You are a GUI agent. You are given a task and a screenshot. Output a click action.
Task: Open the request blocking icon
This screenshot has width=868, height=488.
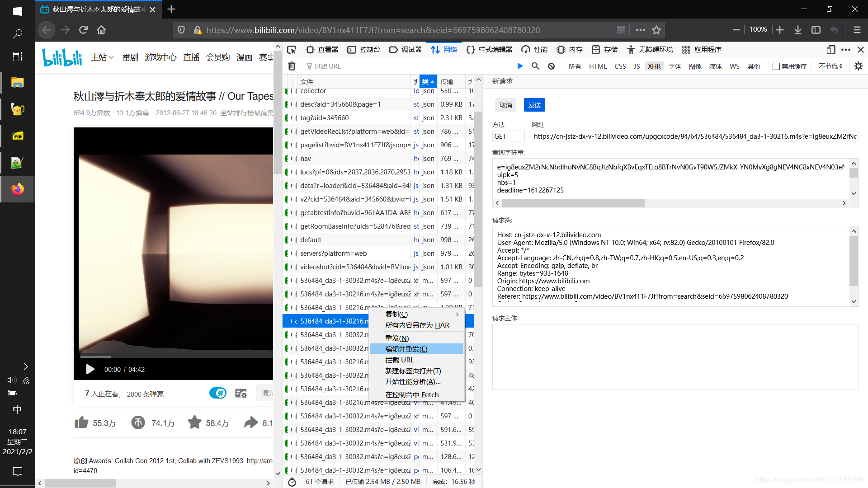(551, 66)
